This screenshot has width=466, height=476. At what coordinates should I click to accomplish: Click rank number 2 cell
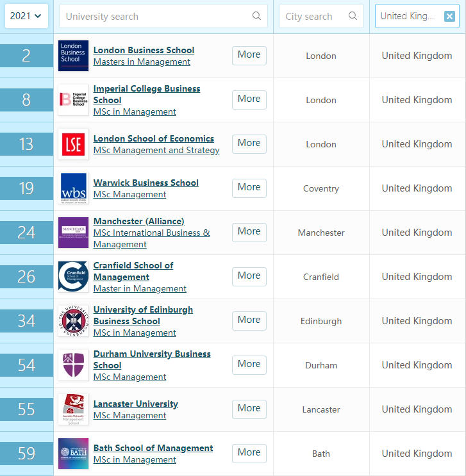pos(26,56)
